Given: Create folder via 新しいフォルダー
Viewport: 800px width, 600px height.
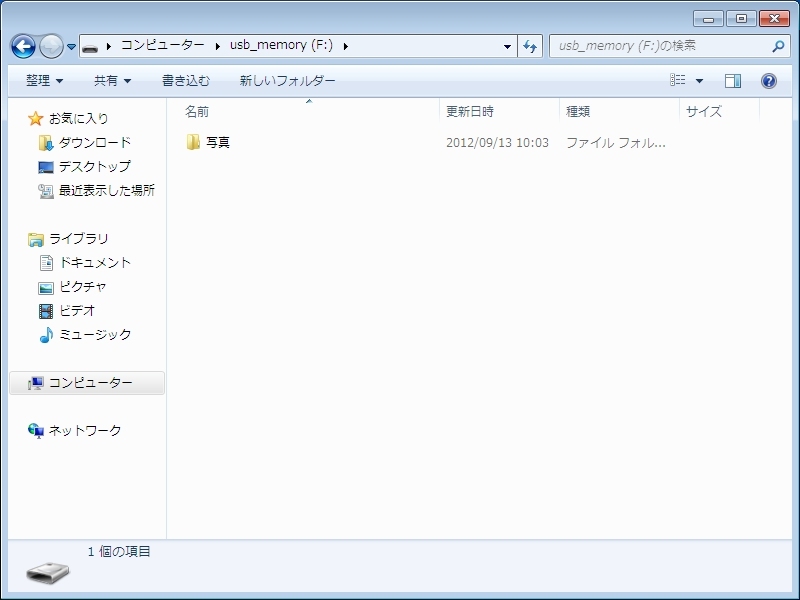Looking at the screenshot, I should click(287, 81).
